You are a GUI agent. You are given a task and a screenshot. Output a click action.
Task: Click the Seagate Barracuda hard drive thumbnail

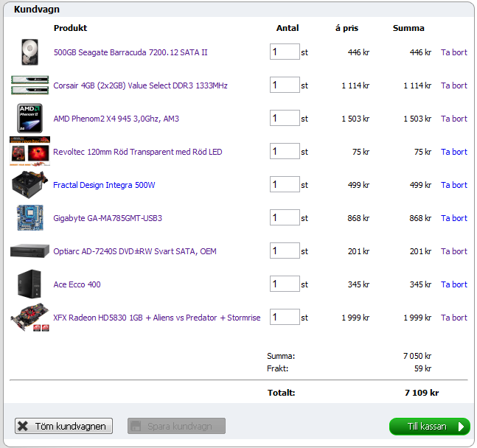pyautogui.click(x=29, y=52)
